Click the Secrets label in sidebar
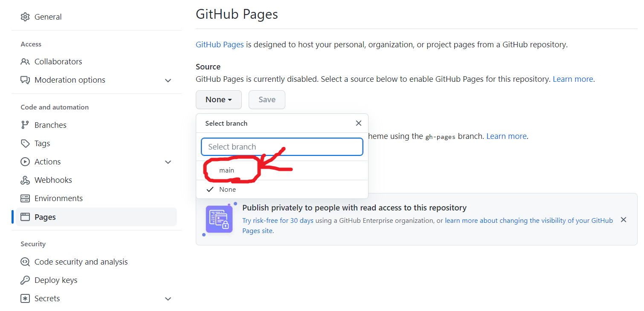The image size is (644, 311). tap(47, 299)
